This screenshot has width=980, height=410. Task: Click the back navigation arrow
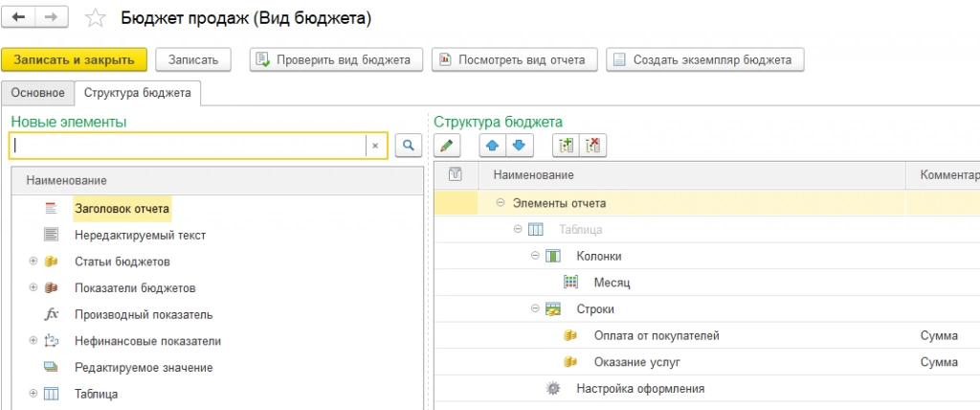pos(20,18)
